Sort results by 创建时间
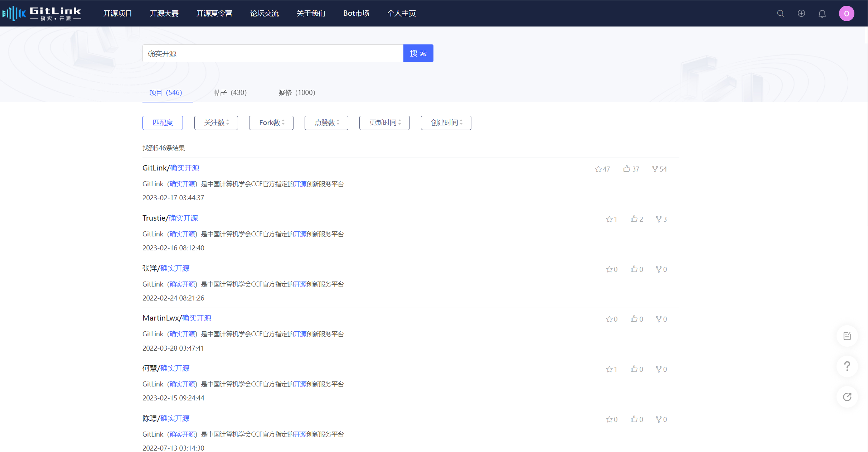 (446, 123)
